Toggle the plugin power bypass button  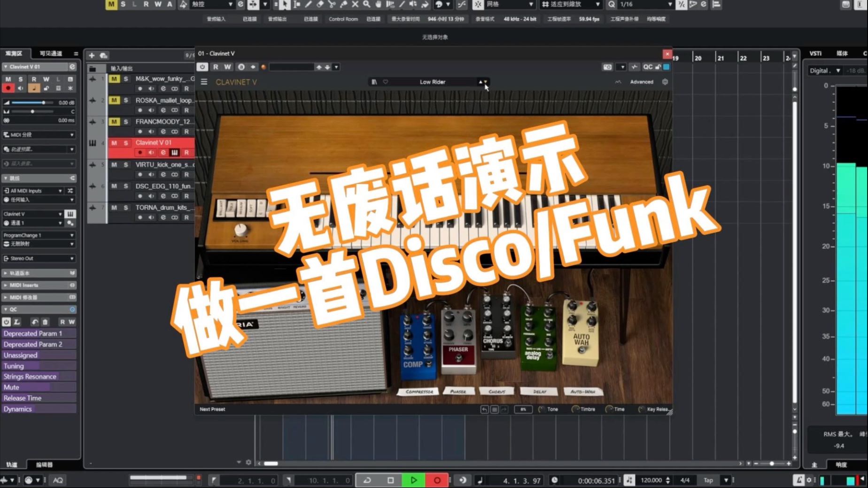click(x=202, y=67)
